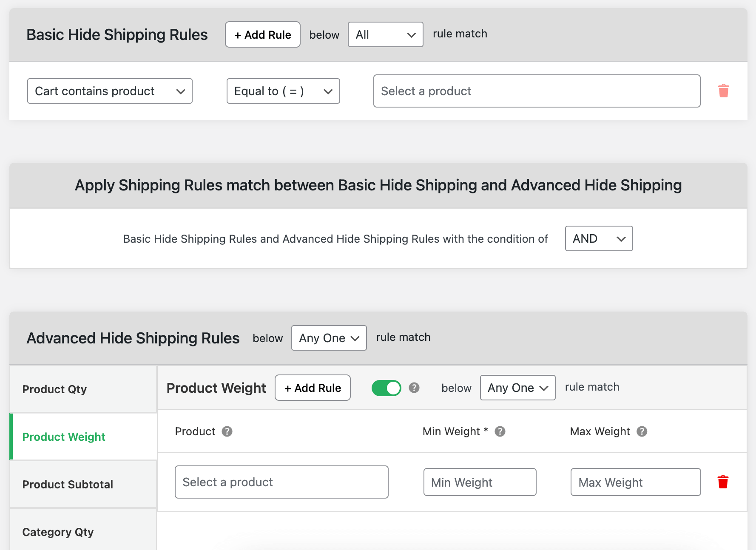Delete the Product Weight rule row
This screenshot has width=756, height=550.
pos(723,482)
